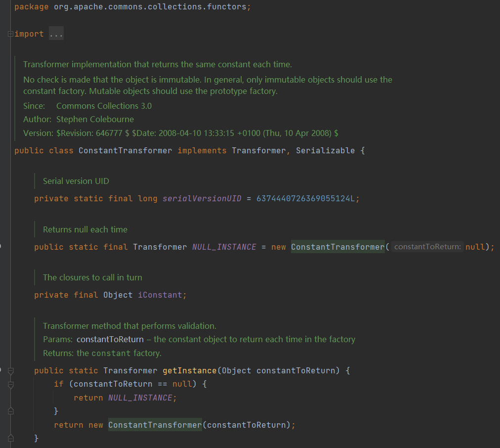
Task: Click the 'public class' keywords of the class declaration
Action: point(43,151)
